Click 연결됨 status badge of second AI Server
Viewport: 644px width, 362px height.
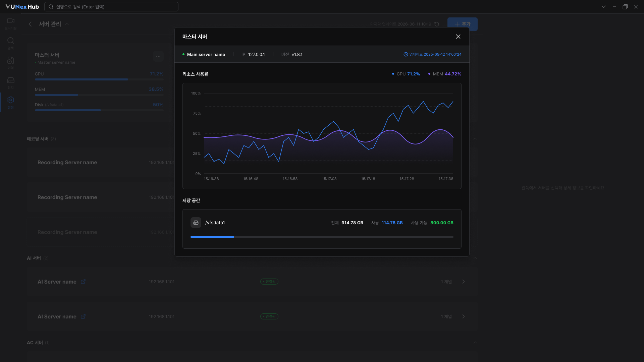click(269, 316)
